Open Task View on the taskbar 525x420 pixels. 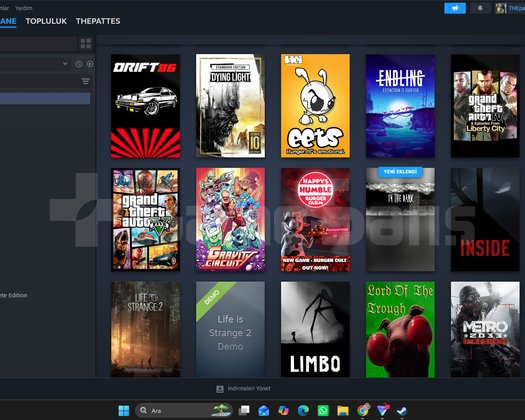244,410
